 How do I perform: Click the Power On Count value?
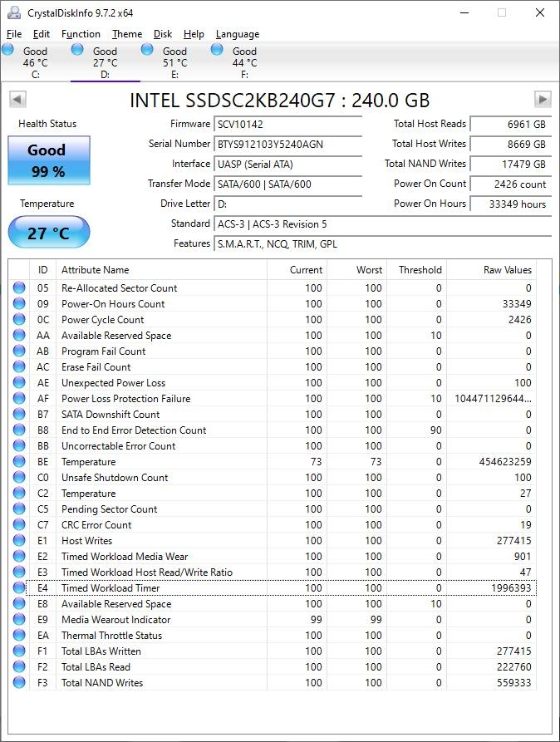point(511,184)
